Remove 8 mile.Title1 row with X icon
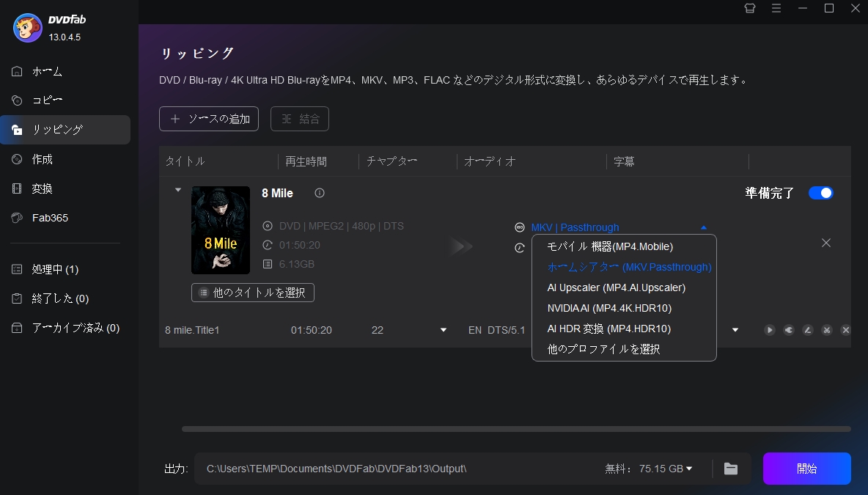Viewport: 868px width, 495px height. [845, 330]
